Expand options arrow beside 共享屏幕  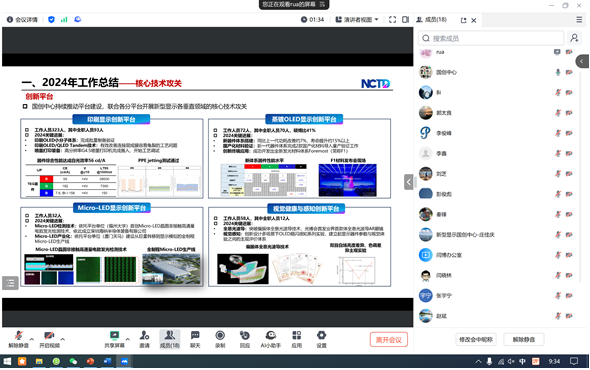click(x=128, y=339)
